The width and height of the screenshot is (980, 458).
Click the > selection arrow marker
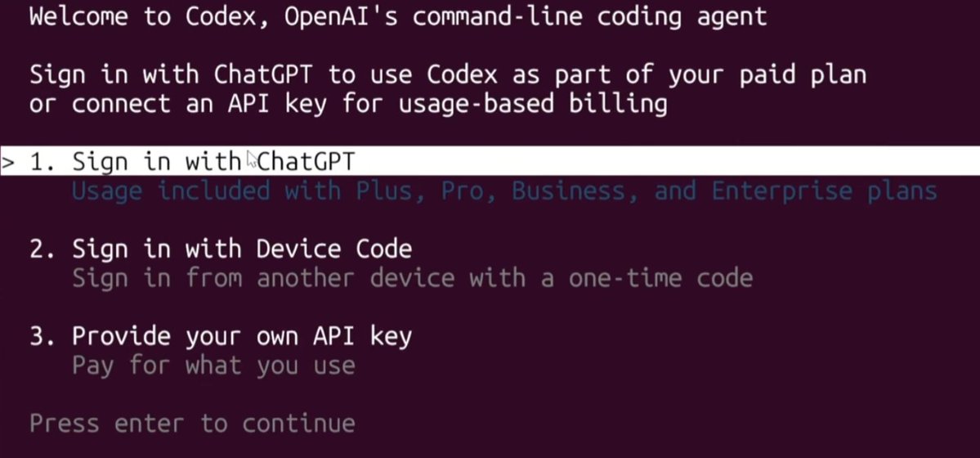(x=7, y=162)
